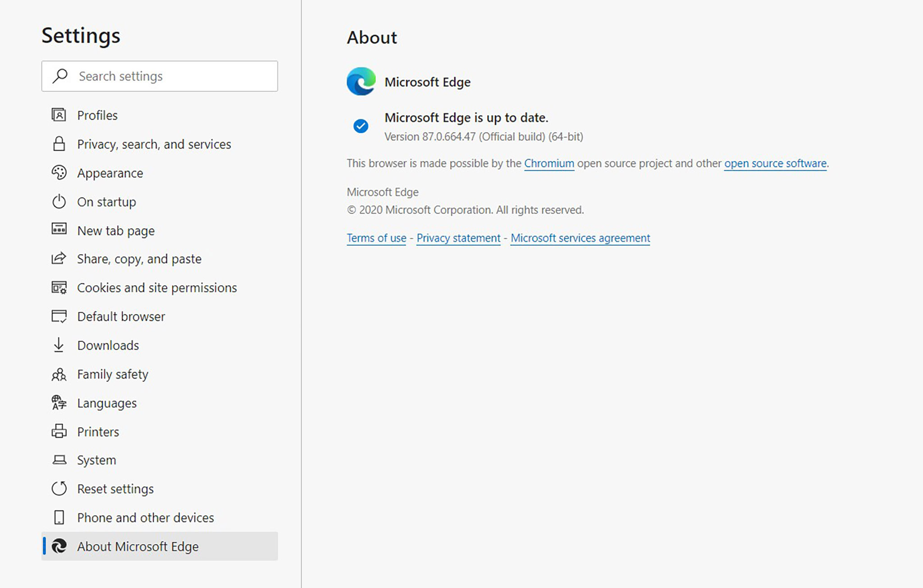Click the Downloads arrow icon
This screenshot has width=923, height=588.
click(x=59, y=345)
